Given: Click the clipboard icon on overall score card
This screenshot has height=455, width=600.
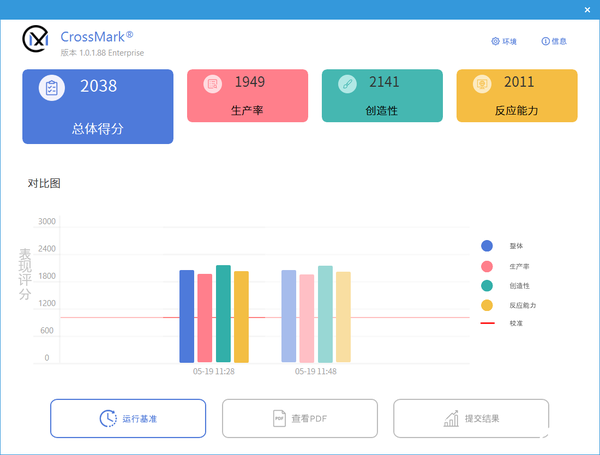Looking at the screenshot, I should [x=52, y=88].
